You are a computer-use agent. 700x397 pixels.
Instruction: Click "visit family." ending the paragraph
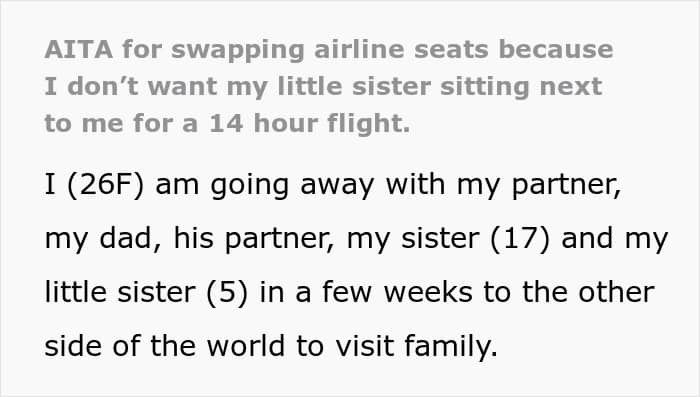click(x=417, y=347)
